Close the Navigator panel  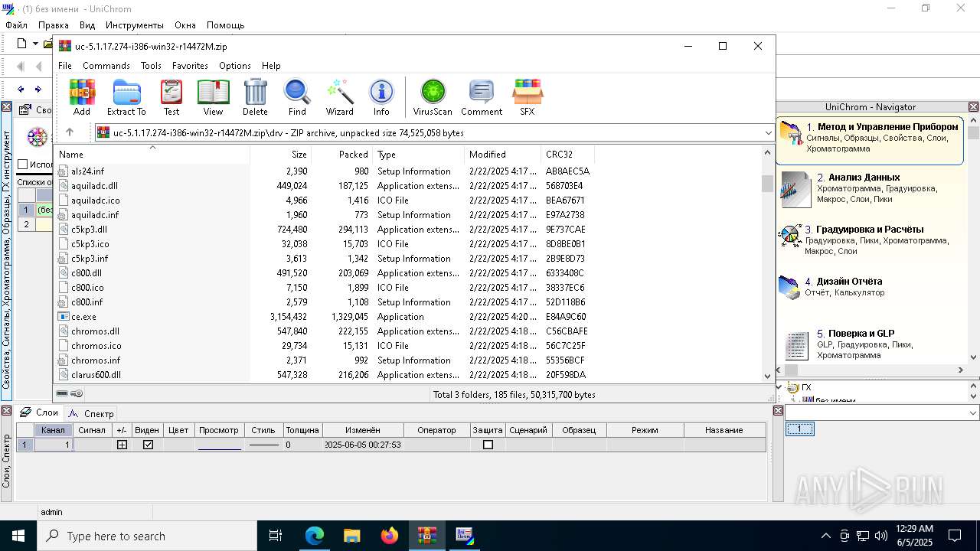pyautogui.click(x=974, y=107)
